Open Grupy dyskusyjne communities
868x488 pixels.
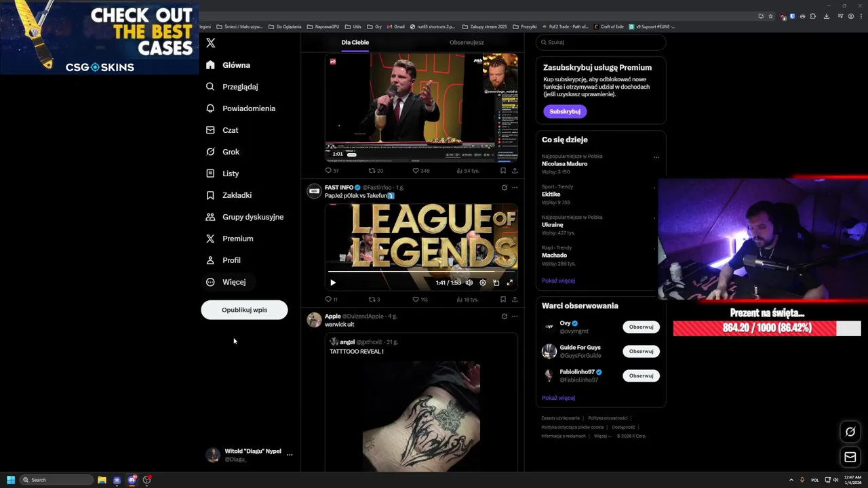[x=245, y=217]
